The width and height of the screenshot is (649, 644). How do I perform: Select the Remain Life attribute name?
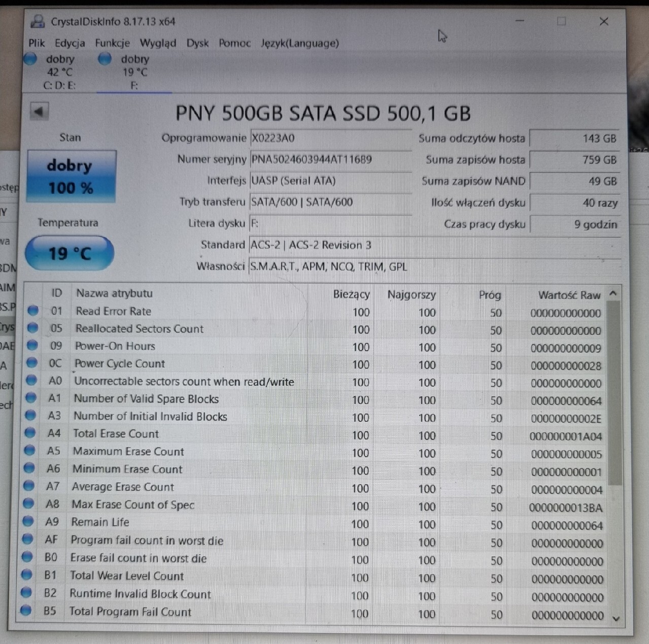(100, 522)
